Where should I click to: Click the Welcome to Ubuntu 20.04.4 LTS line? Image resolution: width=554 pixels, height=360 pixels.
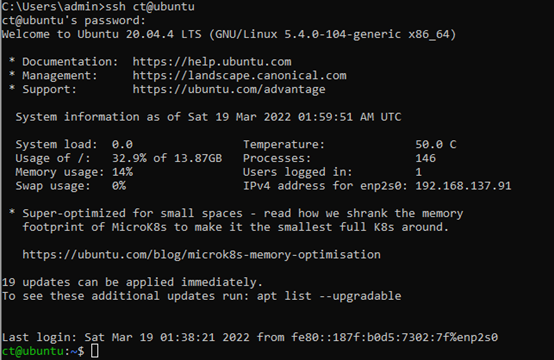(x=229, y=34)
